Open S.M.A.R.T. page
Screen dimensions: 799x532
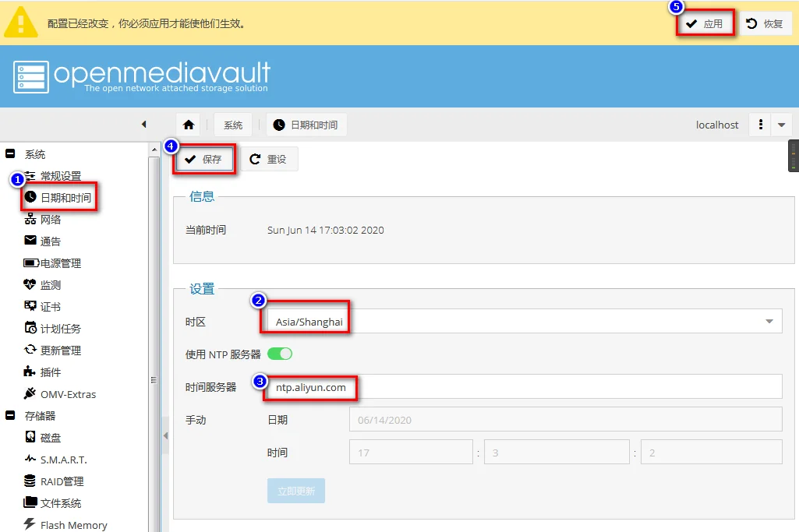coord(55,460)
